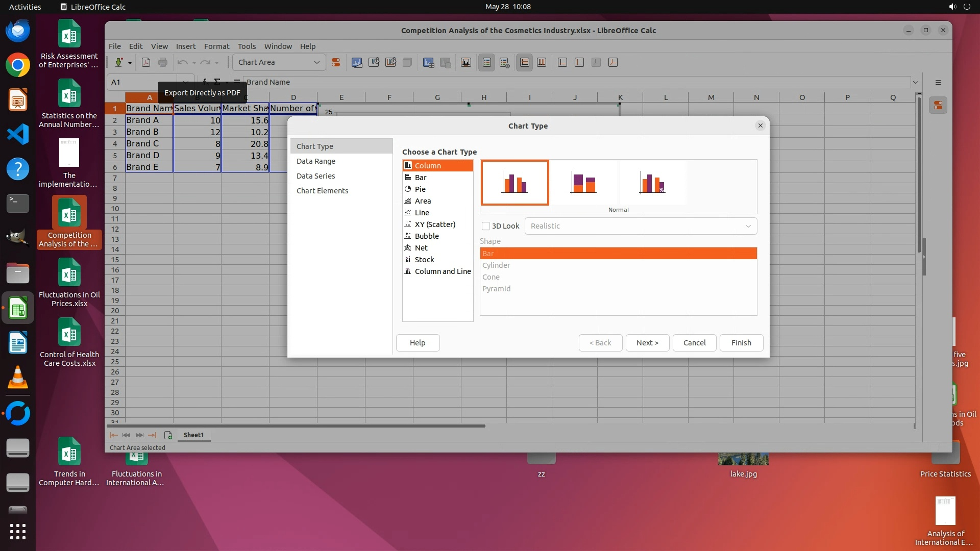
Task: Enable the 3D Look checkbox
Action: [486, 226]
